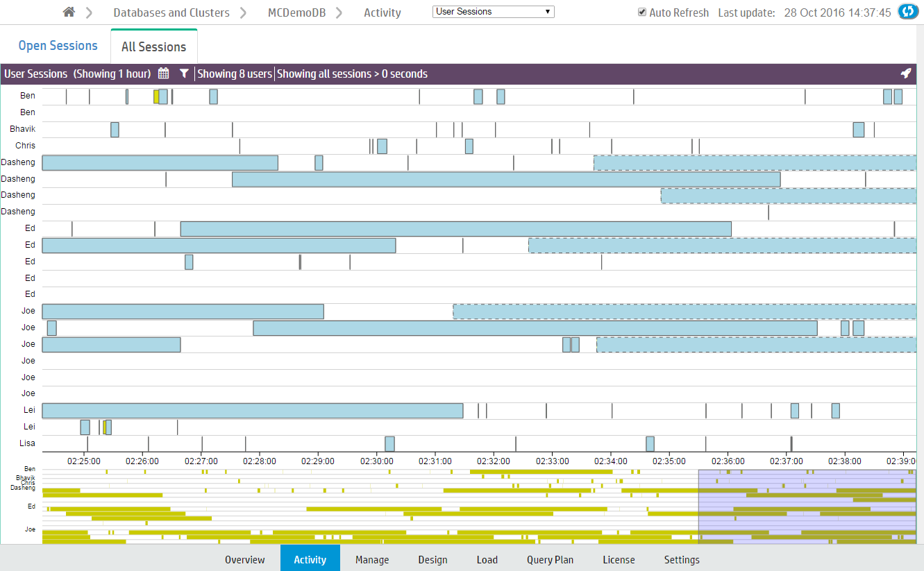Select the All Sessions tab
Screen dimensions: 924x571
click(x=153, y=46)
